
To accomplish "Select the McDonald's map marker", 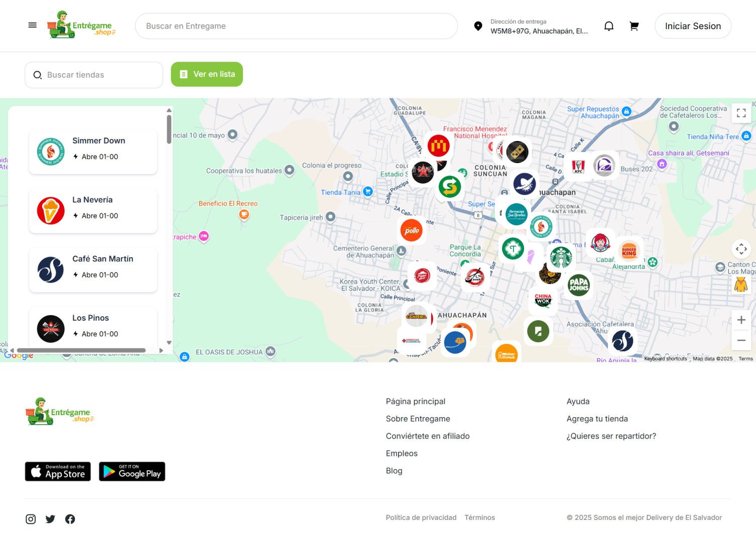I will [438, 146].
